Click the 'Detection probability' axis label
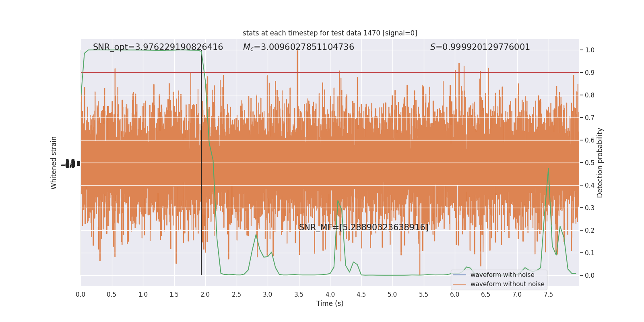Screen dimensions: 644x322 [600, 163]
